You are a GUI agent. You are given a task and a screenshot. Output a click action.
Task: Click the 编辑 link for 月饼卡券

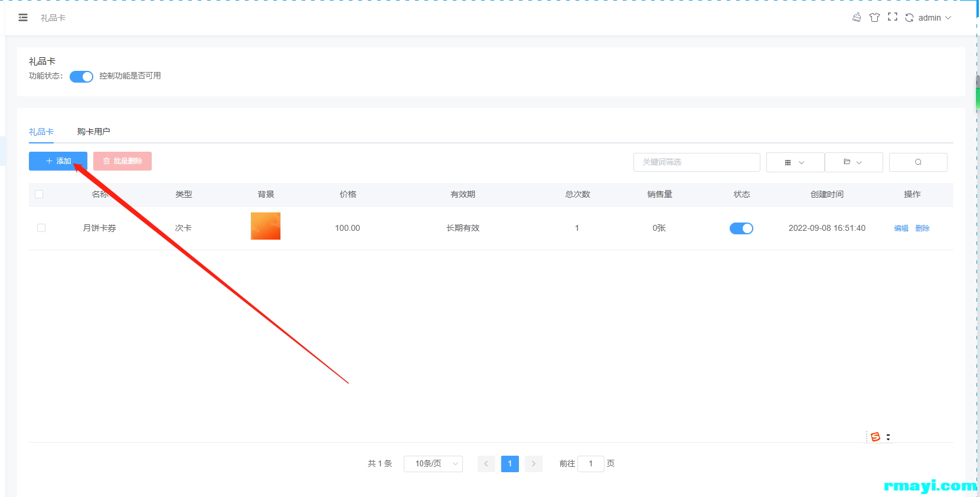pyautogui.click(x=901, y=228)
